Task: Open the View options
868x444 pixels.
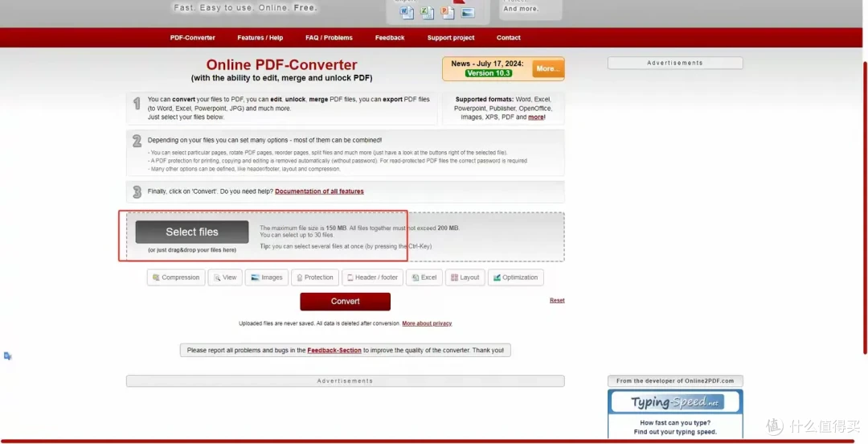Action: coord(225,277)
